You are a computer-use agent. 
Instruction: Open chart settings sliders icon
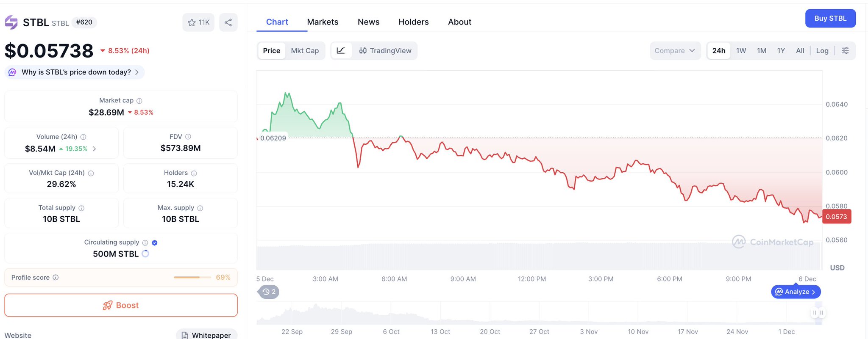845,51
